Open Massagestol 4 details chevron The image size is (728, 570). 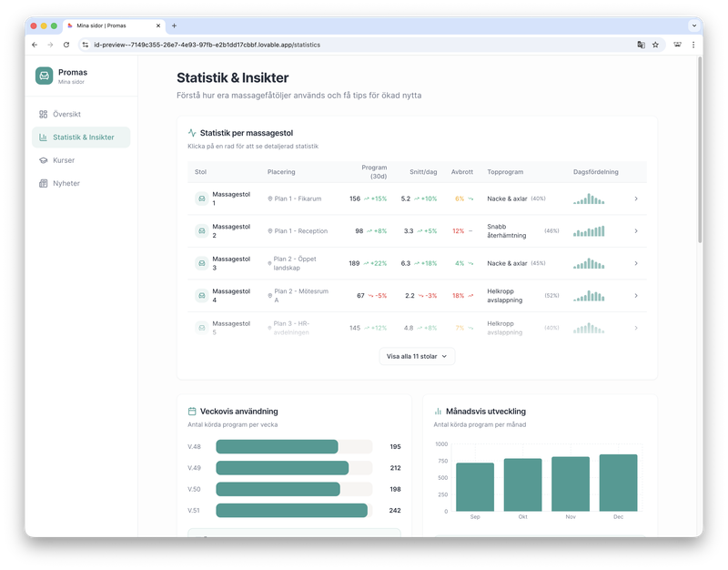pyautogui.click(x=636, y=296)
